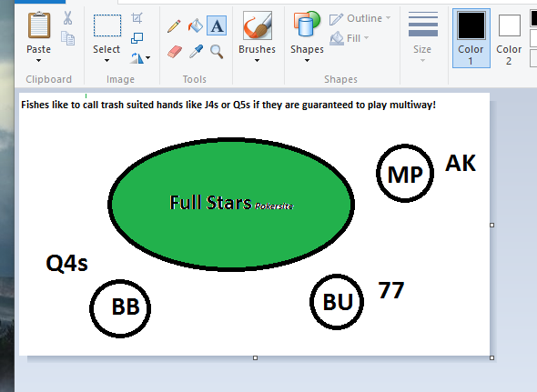Pick the Color picker eyedropper

(196, 52)
